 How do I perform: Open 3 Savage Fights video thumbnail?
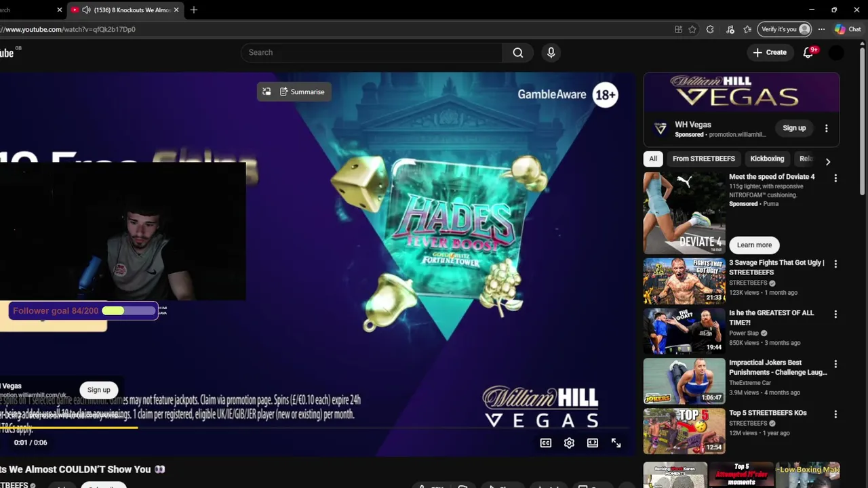pos(684,281)
